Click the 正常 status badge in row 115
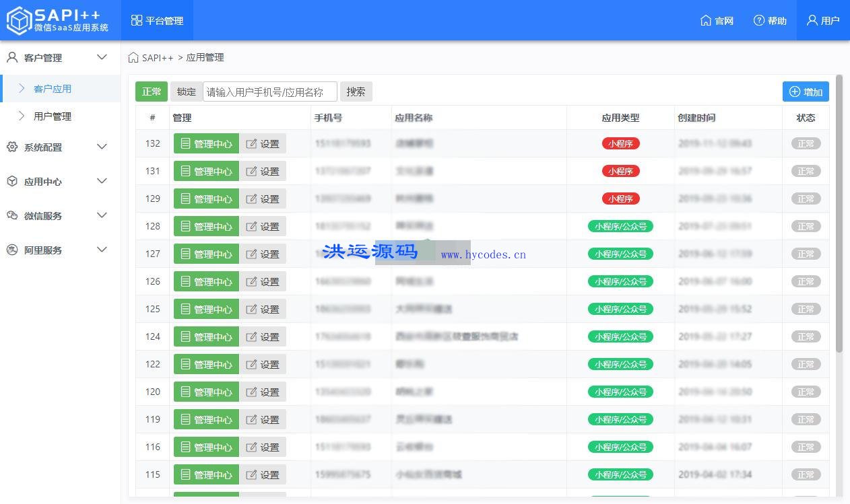 point(806,474)
